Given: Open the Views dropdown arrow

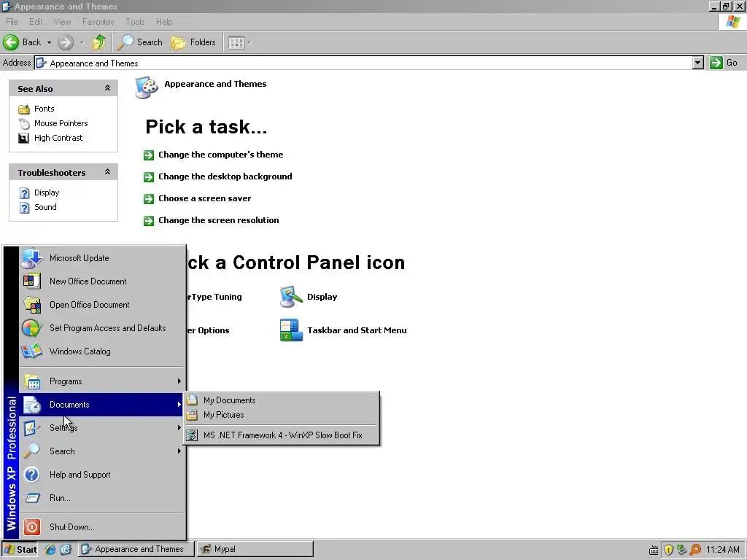Looking at the screenshot, I should pyautogui.click(x=249, y=43).
